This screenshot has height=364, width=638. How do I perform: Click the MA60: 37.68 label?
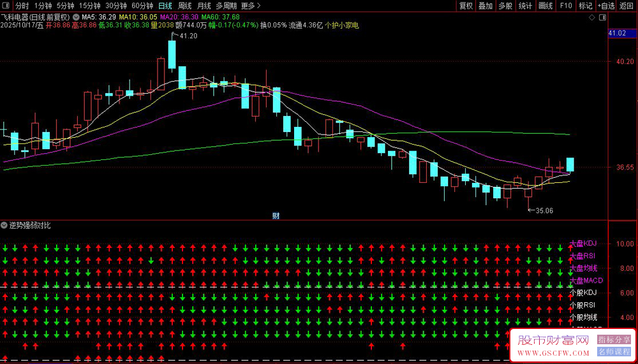[221, 17]
